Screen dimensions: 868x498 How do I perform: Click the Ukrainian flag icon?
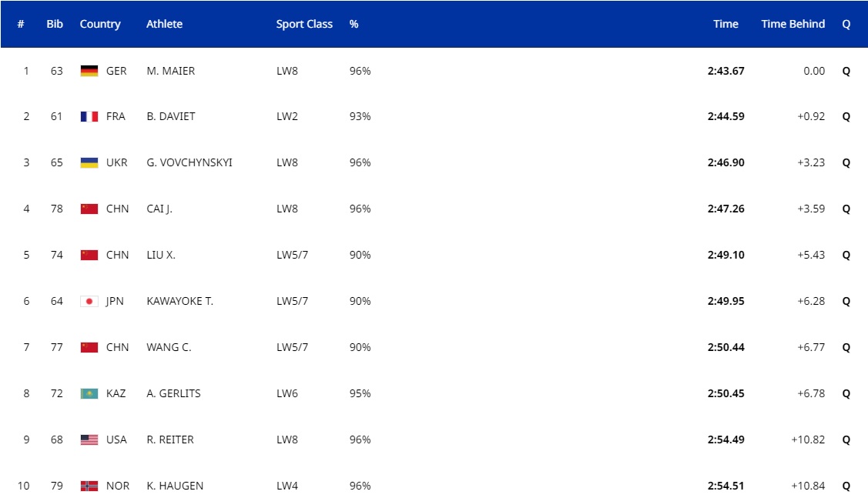tap(89, 163)
